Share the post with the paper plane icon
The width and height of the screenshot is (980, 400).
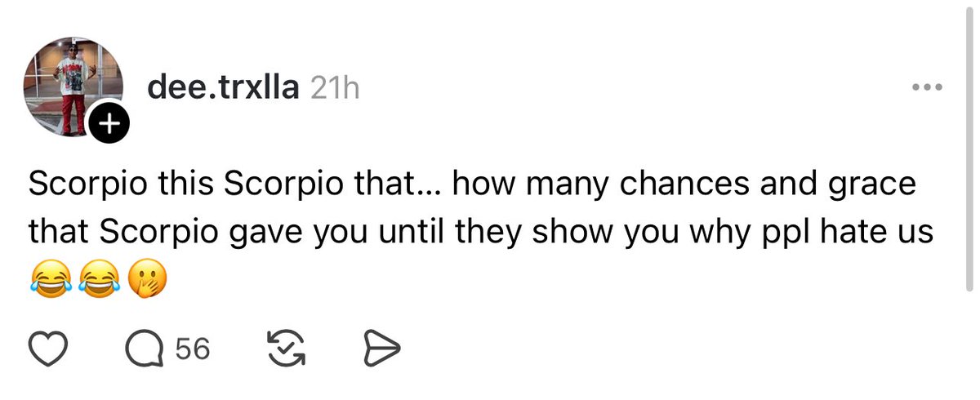(380, 349)
